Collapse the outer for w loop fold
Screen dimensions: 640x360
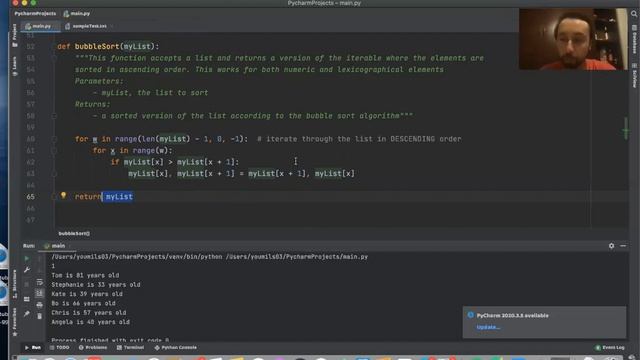point(54,139)
